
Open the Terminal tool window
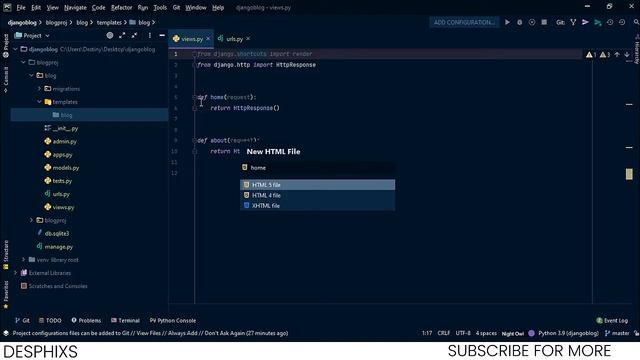click(x=125, y=320)
